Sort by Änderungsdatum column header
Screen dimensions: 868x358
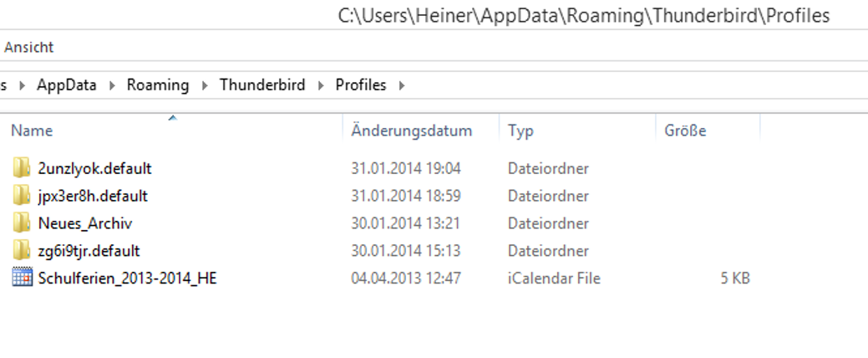click(x=412, y=131)
